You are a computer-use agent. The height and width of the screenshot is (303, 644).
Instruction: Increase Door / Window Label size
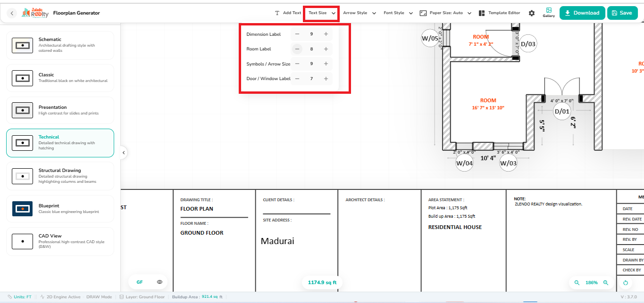click(326, 79)
